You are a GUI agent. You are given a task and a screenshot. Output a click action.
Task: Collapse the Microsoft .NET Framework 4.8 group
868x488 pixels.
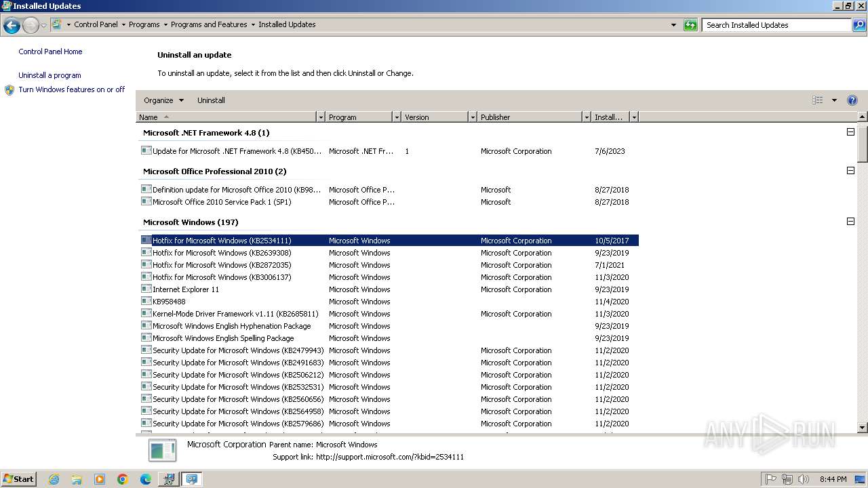click(x=850, y=132)
